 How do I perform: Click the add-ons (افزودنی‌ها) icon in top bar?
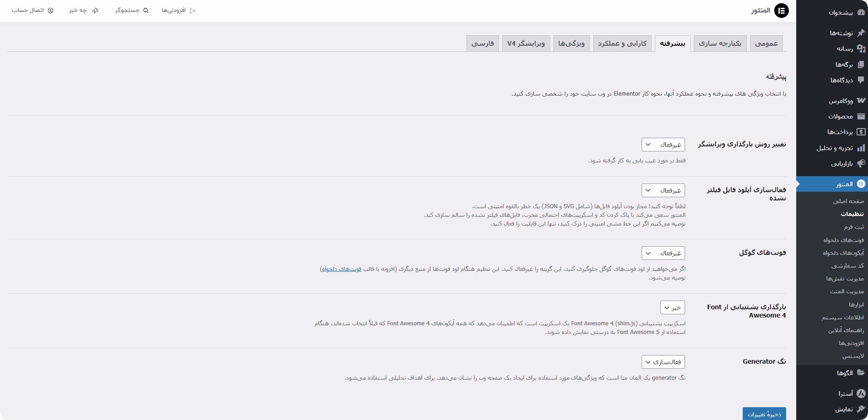tap(193, 11)
